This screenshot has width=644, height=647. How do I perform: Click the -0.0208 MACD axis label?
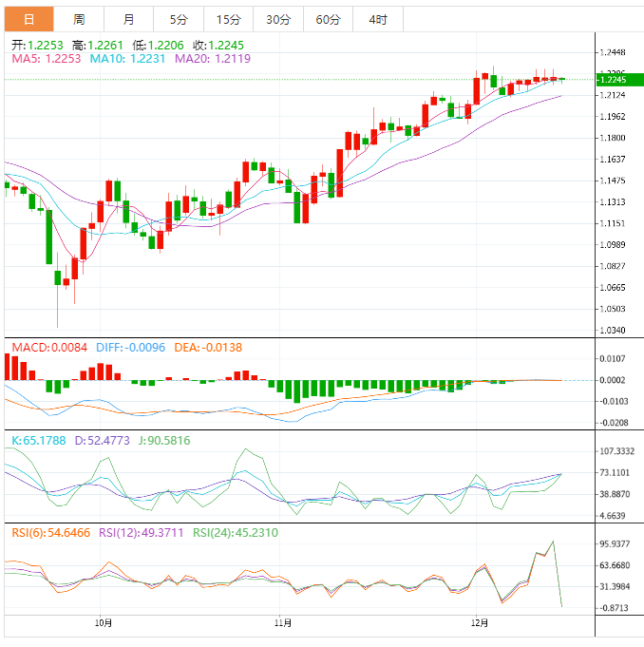pos(613,423)
